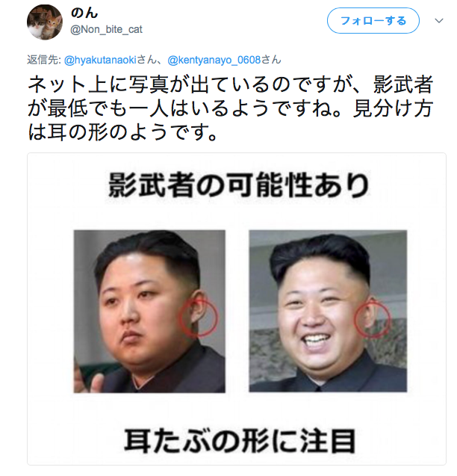457x476 pixels.
Task: Click the 影武者の可能性あり image headline
Action: 239,185
